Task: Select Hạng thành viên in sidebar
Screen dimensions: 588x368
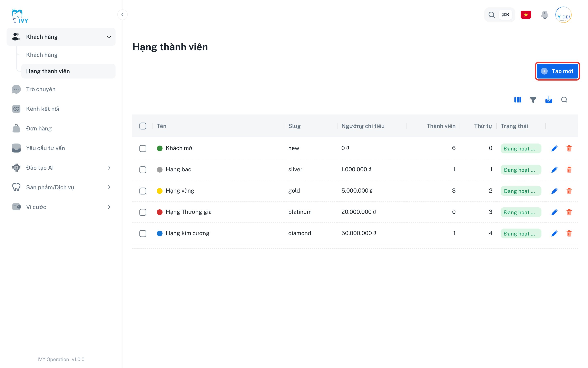Action: click(68, 71)
